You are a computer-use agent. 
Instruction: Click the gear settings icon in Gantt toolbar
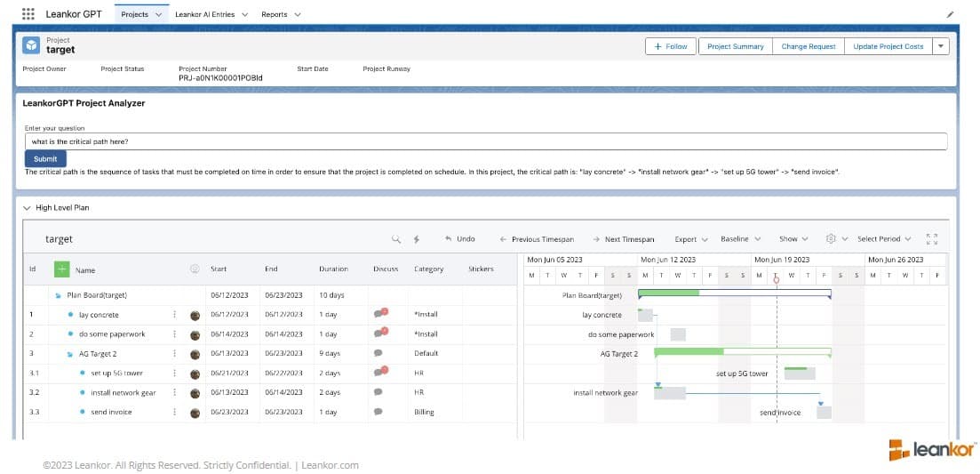(x=831, y=239)
